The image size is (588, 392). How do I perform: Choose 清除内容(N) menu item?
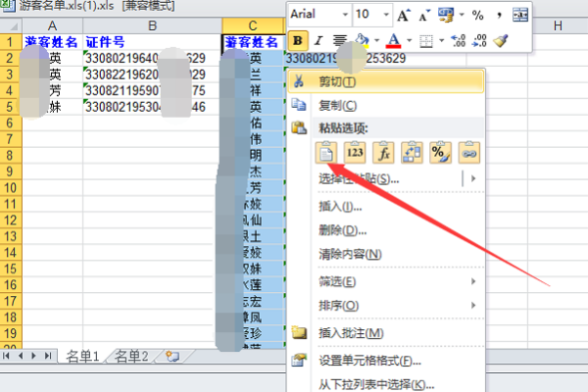pos(385,255)
